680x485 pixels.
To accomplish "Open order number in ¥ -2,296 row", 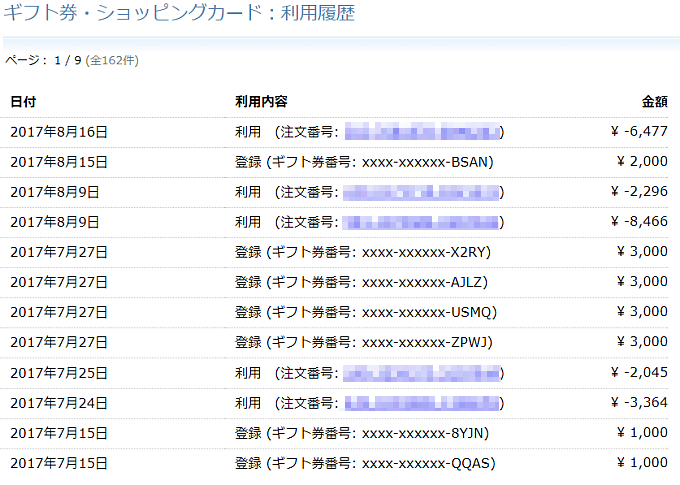I will [x=421, y=192].
